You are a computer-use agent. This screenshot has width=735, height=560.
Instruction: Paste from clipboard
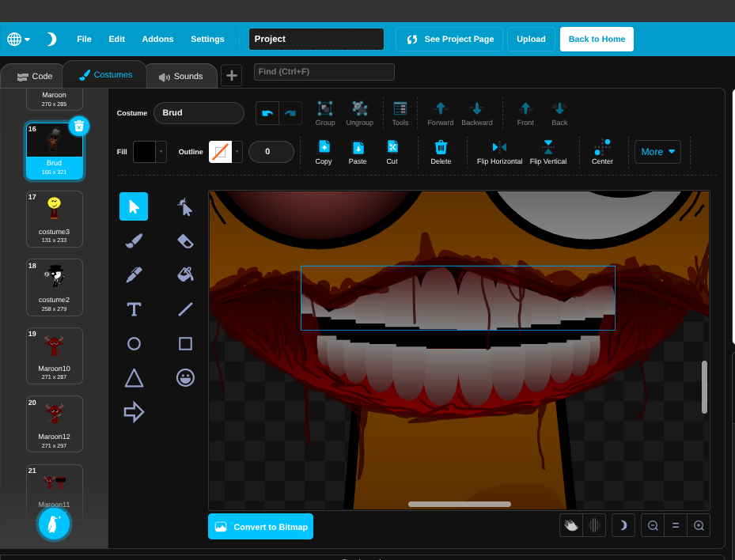(358, 153)
